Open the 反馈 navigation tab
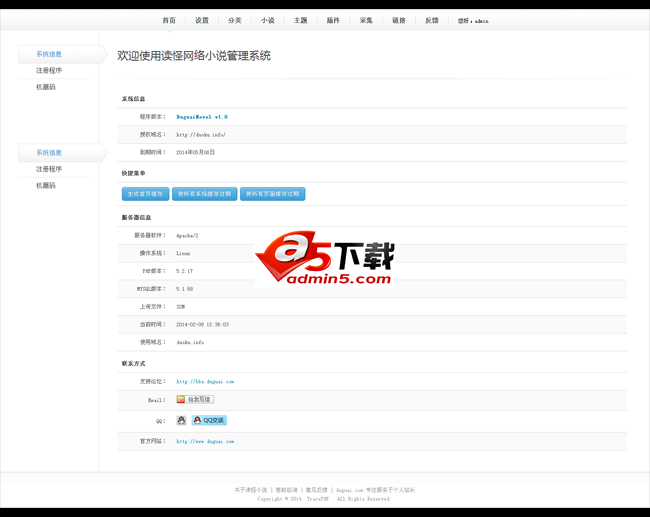 [432, 20]
